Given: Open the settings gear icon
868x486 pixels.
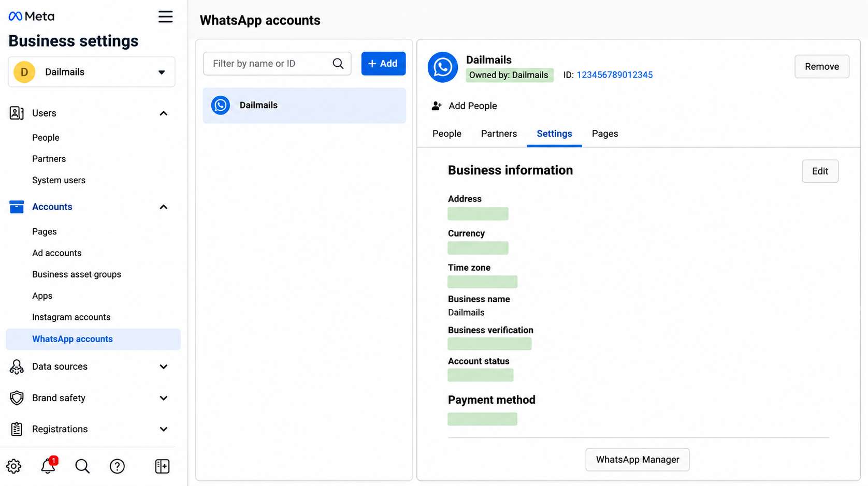Looking at the screenshot, I should [x=14, y=466].
